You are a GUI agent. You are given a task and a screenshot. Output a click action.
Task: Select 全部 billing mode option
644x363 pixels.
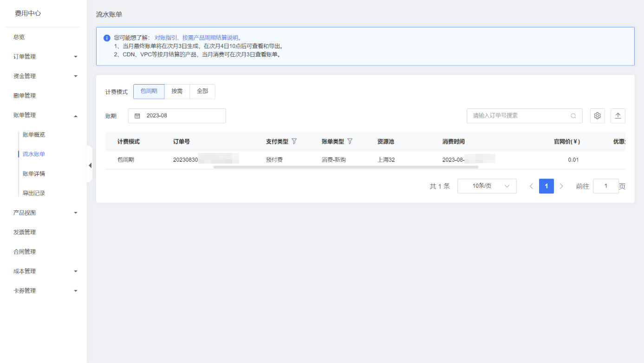(x=202, y=92)
